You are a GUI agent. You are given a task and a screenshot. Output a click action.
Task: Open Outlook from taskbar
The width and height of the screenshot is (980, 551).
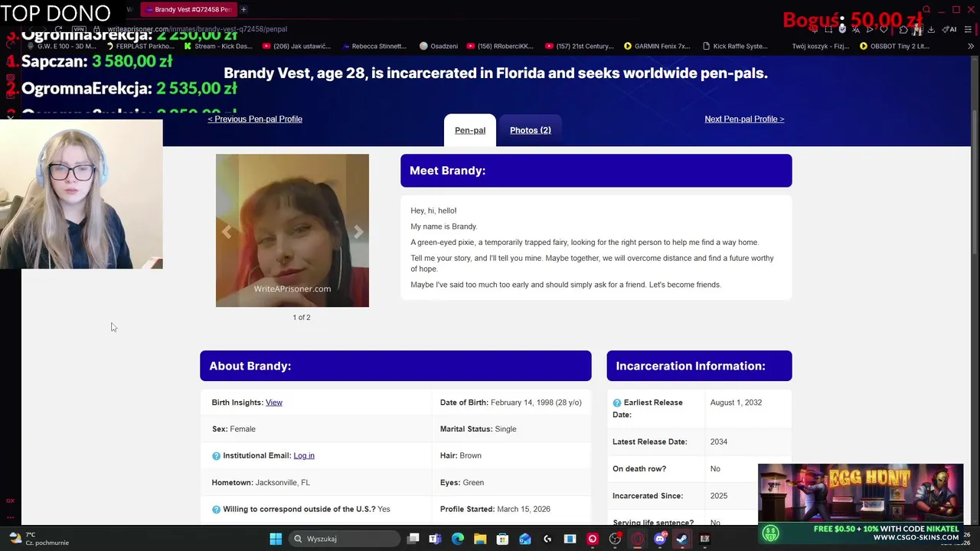click(525, 539)
